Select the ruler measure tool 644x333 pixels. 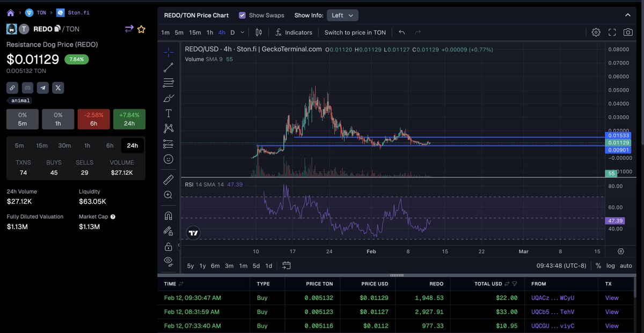click(x=169, y=180)
